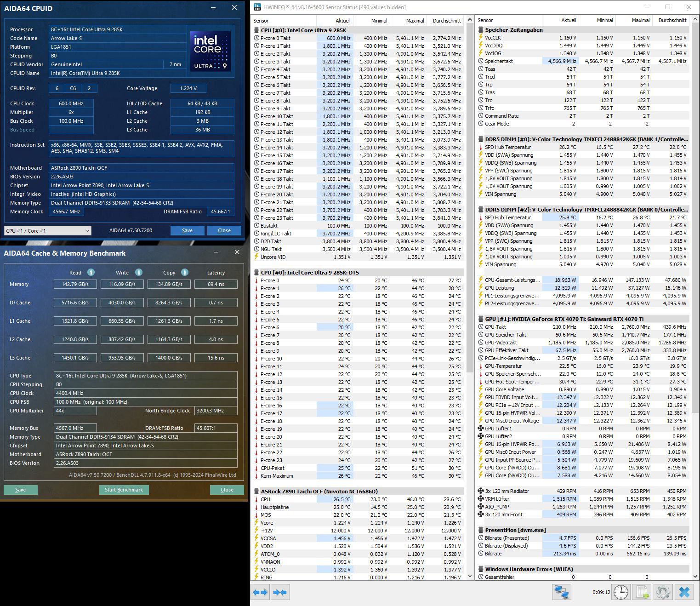The height and width of the screenshot is (606, 700).
Task: Select CPU [#0]: Intel Core Ultra 9 285K: DTS header
Action: 359,273
